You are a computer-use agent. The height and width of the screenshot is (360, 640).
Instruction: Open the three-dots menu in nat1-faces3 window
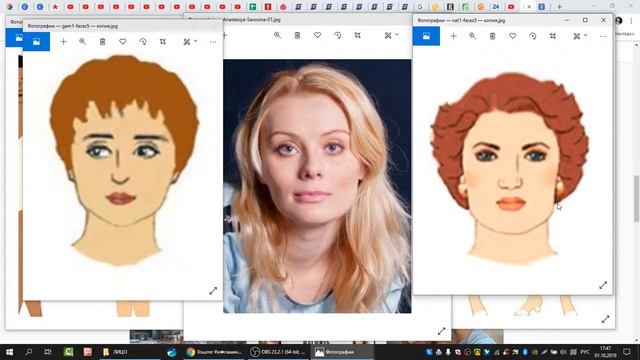(603, 36)
